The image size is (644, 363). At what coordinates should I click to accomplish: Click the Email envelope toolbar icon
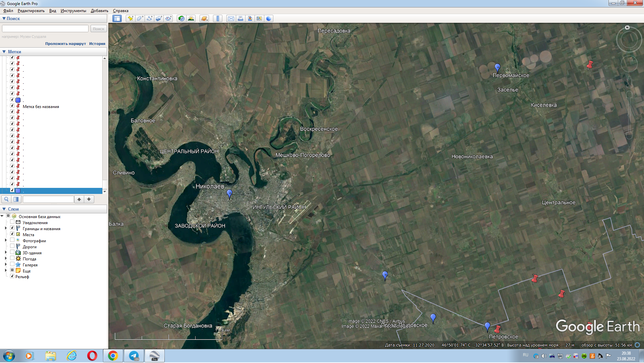231,19
